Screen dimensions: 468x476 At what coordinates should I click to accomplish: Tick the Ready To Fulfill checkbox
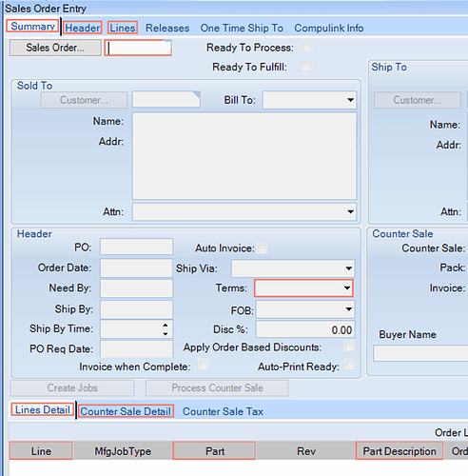(x=306, y=67)
